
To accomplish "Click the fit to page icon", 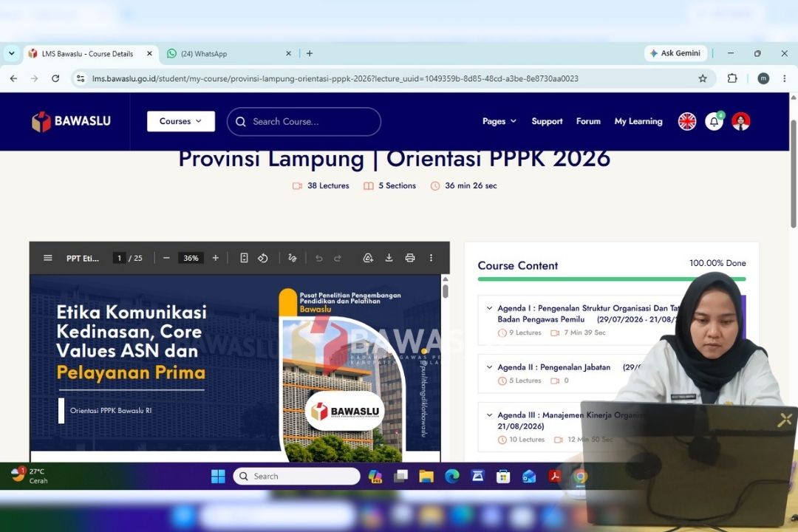I will point(245,258).
